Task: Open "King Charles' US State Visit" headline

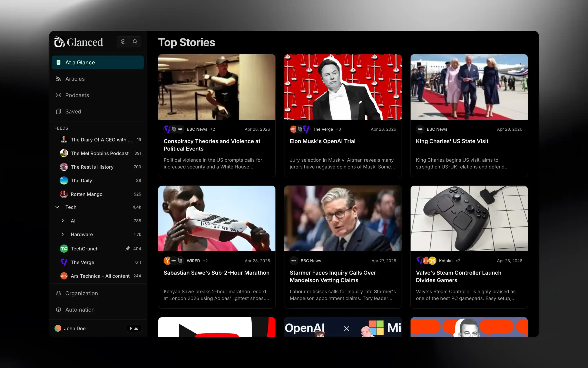Action: 452,141
